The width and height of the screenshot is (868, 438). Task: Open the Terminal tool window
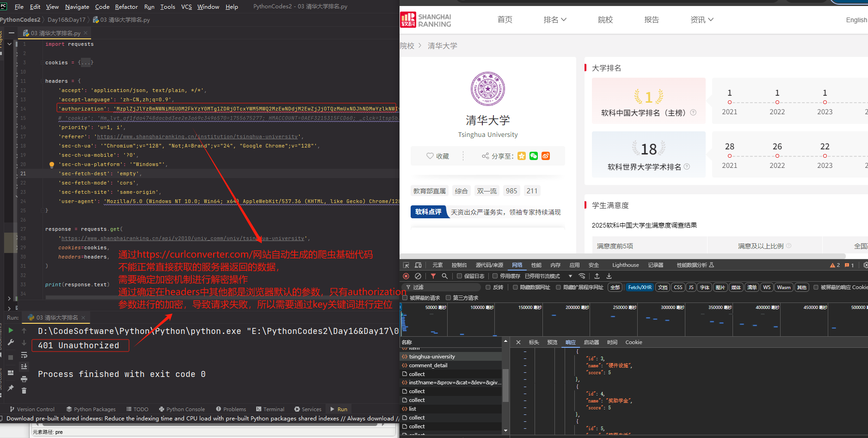pyautogui.click(x=270, y=409)
